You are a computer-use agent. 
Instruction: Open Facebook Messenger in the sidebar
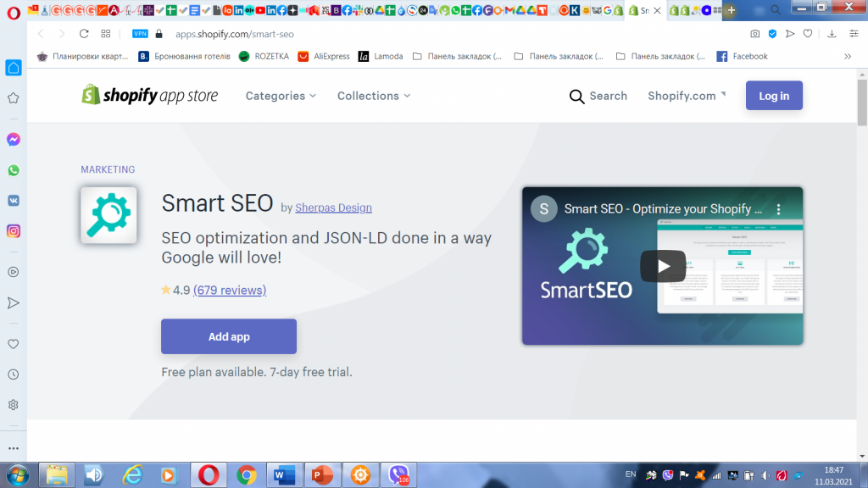(14, 140)
